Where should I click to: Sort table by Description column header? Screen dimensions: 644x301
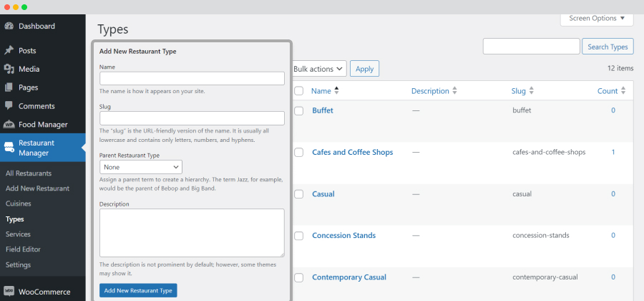click(430, 91)
